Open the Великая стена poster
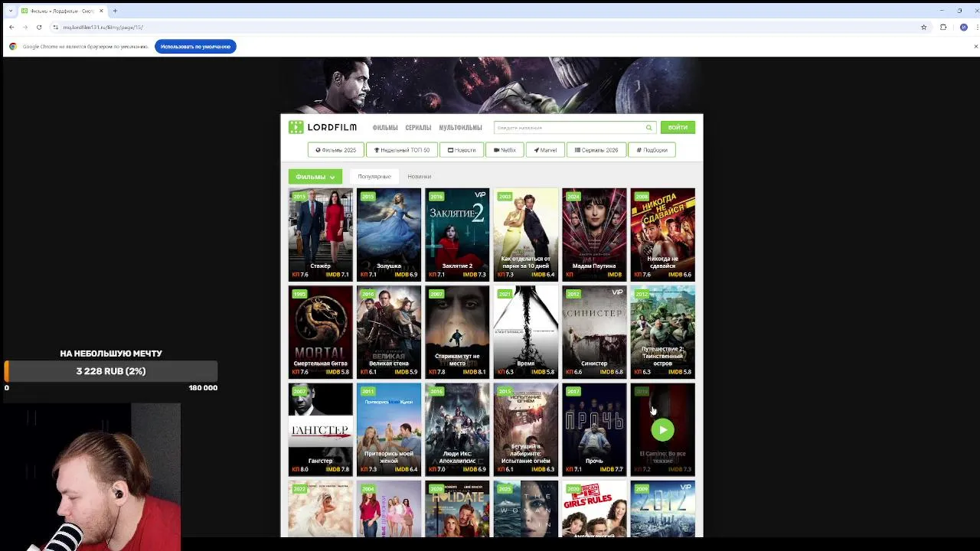This screenshot has width=980, height=551. tap(389, 332)
